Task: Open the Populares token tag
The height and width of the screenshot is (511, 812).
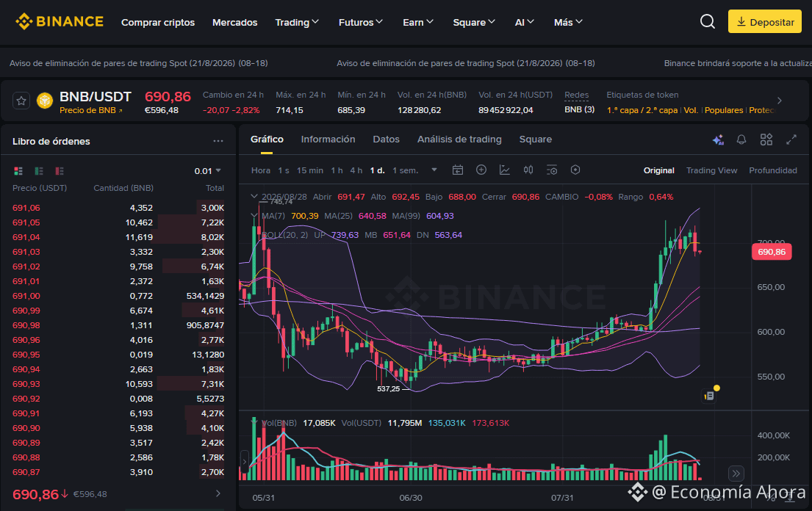Action: pyautogui.click(x=723, y=110)
